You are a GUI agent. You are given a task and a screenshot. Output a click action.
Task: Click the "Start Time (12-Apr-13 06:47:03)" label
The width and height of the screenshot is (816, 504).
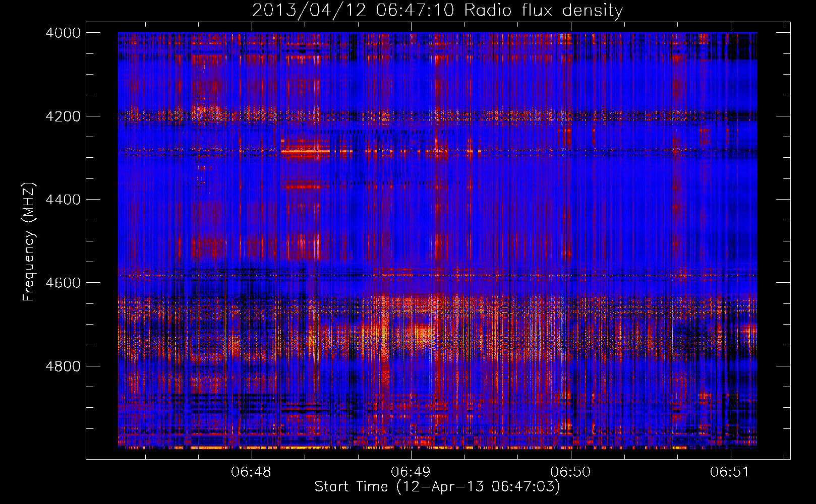[437, 487]
